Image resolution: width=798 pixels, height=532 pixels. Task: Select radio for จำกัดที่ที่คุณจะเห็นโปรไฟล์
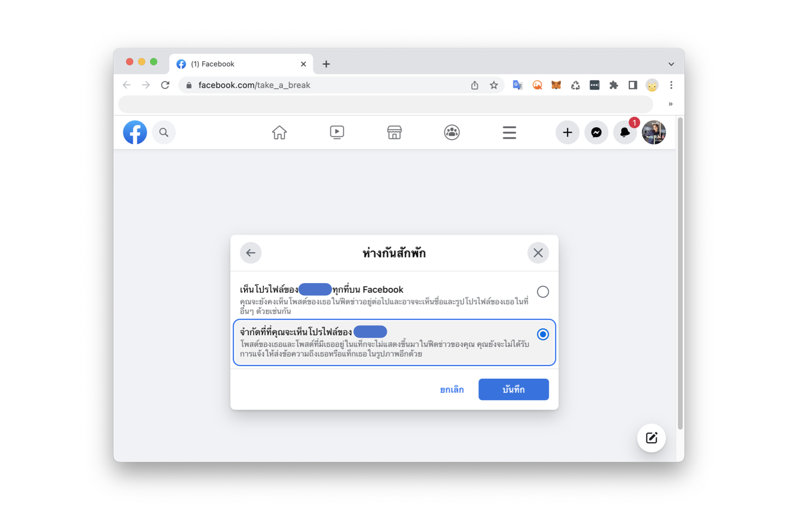click(543, 334)
